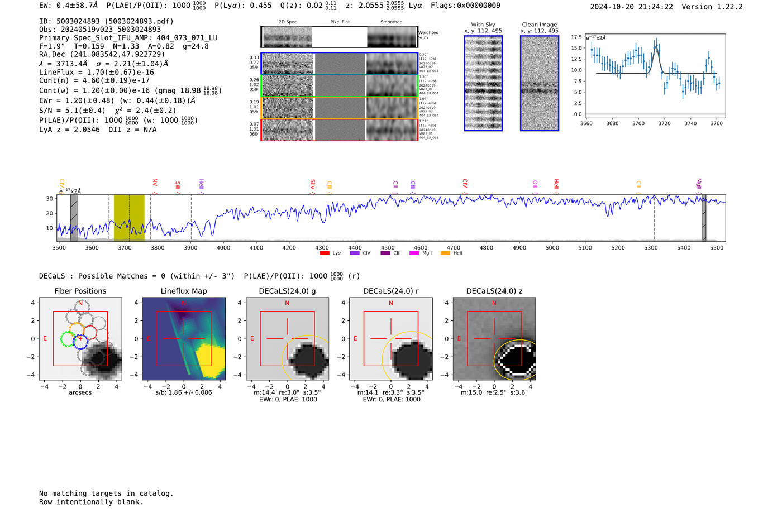
Task: Click the CIV legend swatch below the spectrum
Action: point(354,253)
